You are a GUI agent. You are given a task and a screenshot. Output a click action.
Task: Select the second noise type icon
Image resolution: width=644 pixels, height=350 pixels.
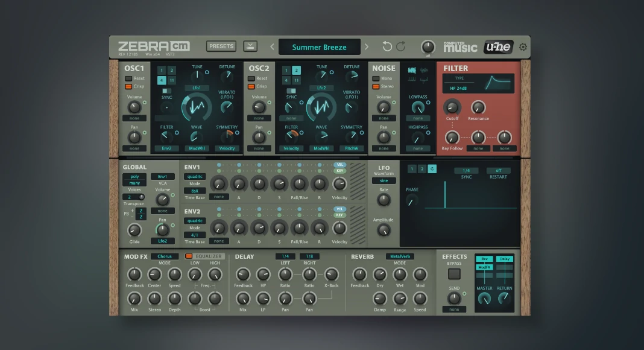point(424,70)
